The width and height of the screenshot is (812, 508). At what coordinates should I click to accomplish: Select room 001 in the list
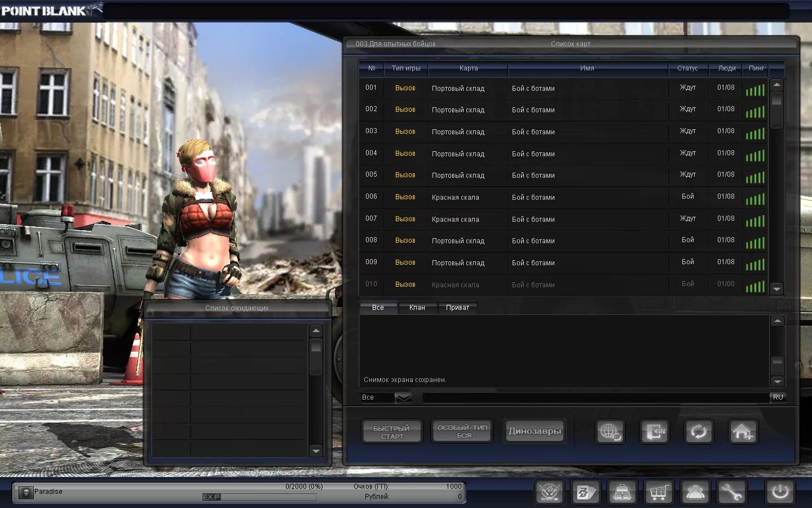(x=563, y=88)
